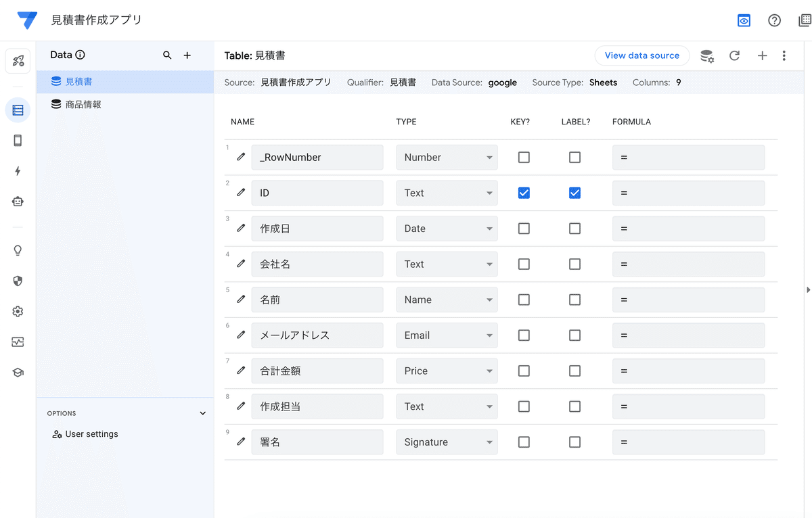Open the Text type dropdown for ID

447,193
